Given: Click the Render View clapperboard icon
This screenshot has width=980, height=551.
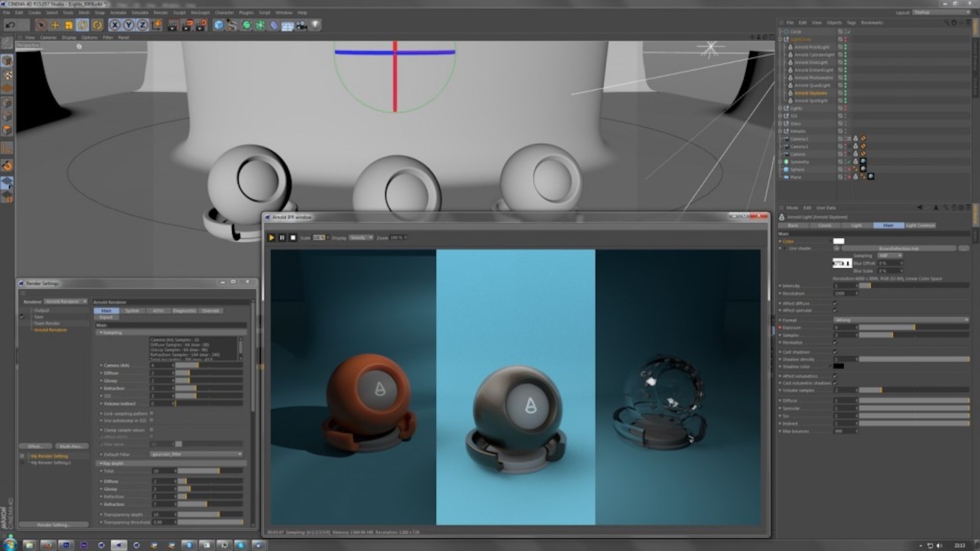Looking at the screenshot, I should point(173,25).
